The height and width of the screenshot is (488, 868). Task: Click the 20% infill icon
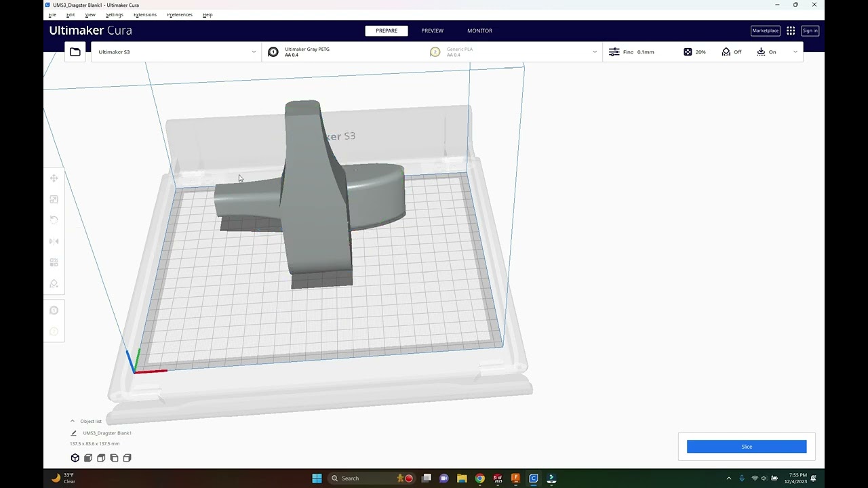(688, 52)
